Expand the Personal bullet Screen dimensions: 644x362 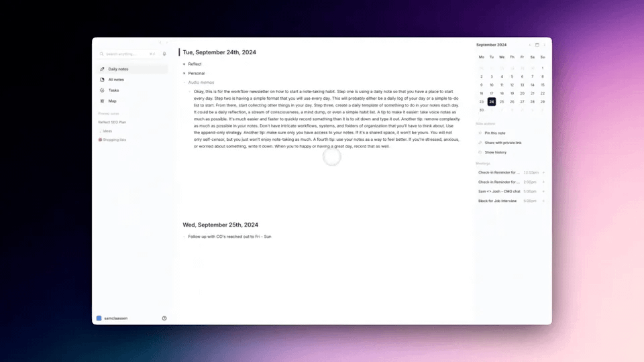(184, 74)
